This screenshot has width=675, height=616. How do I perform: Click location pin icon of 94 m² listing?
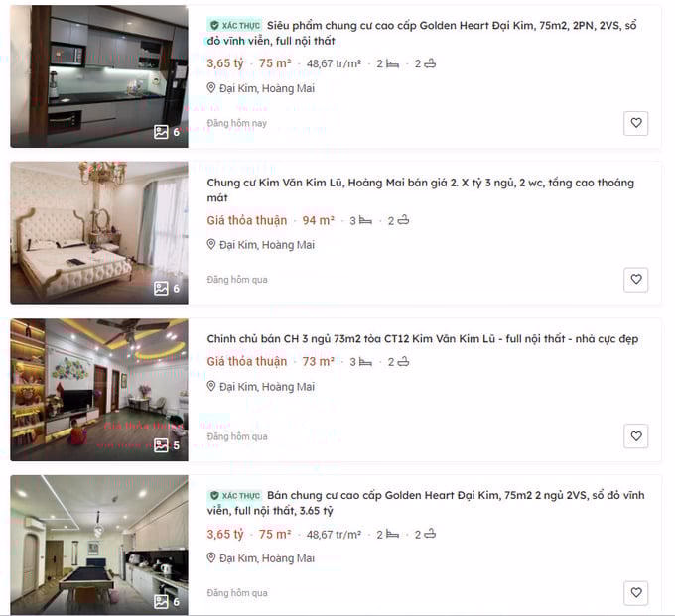(x=210, y=245)
